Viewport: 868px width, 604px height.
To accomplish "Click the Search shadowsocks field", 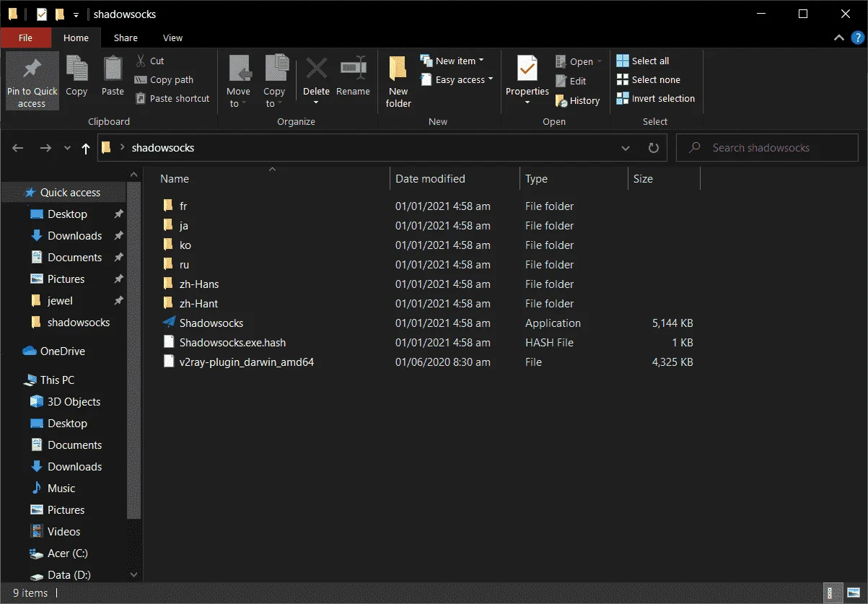I will tap(767, 148).
